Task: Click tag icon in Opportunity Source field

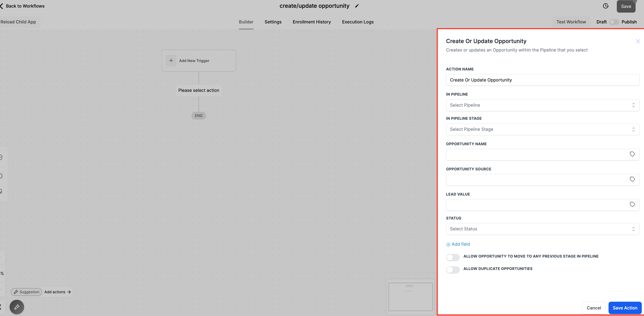Action: coord(632,179)
